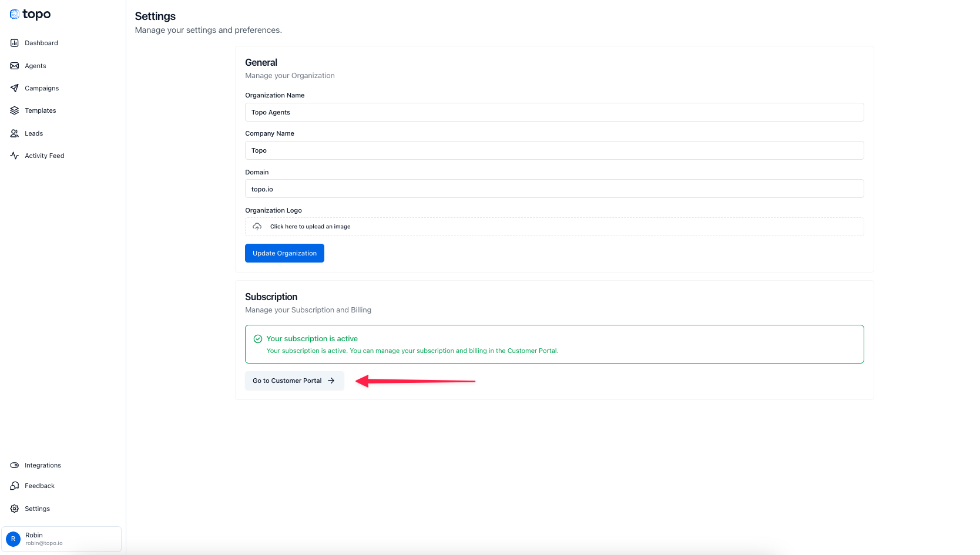Click Robin's round avatar badge
This screenshot has height=555, width=980.
pyautogui.click(x=13, y=539)
